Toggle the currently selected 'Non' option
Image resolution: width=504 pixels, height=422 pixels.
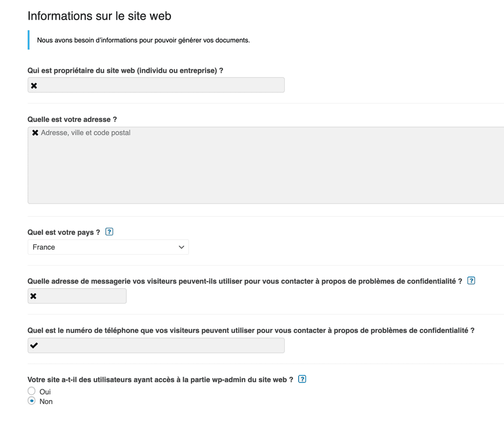coord(31,401)
